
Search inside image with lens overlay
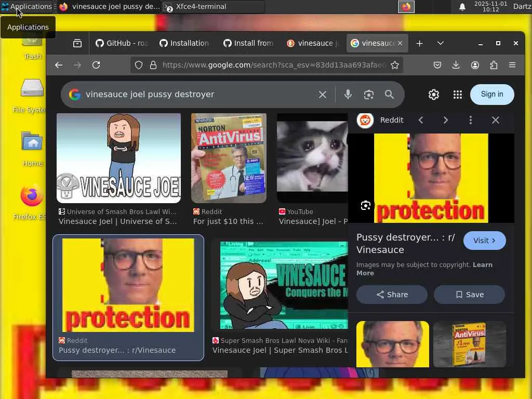coord(366,206)
